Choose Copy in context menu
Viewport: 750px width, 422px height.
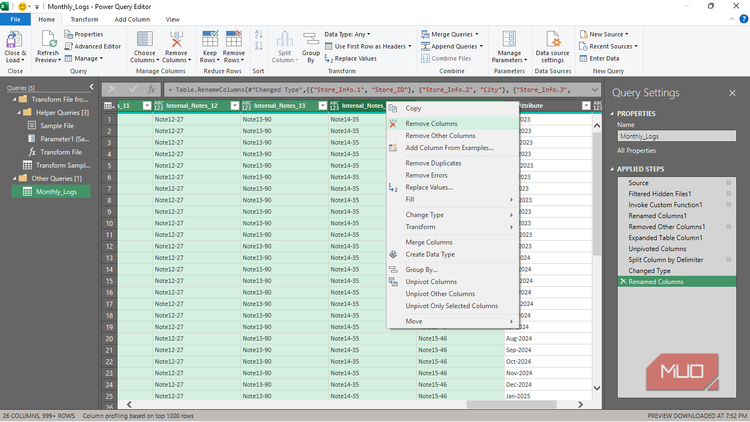pos(452,108)
